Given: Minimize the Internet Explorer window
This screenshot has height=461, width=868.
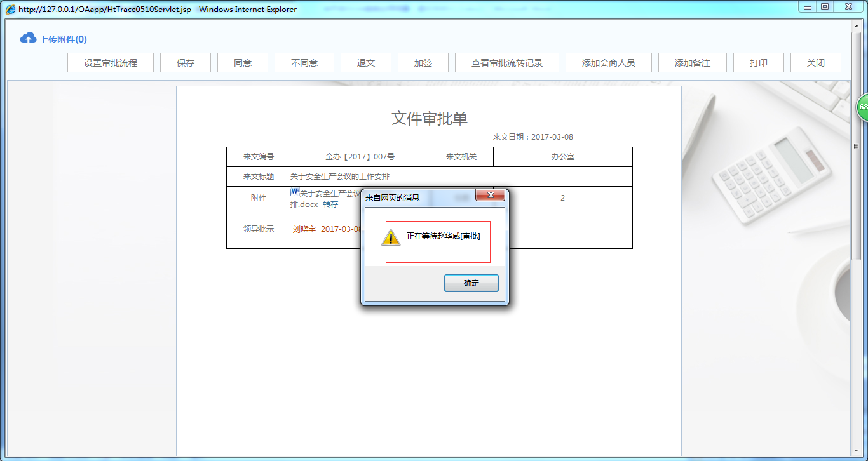Looking at the screenshot, I should click(808, 6).
